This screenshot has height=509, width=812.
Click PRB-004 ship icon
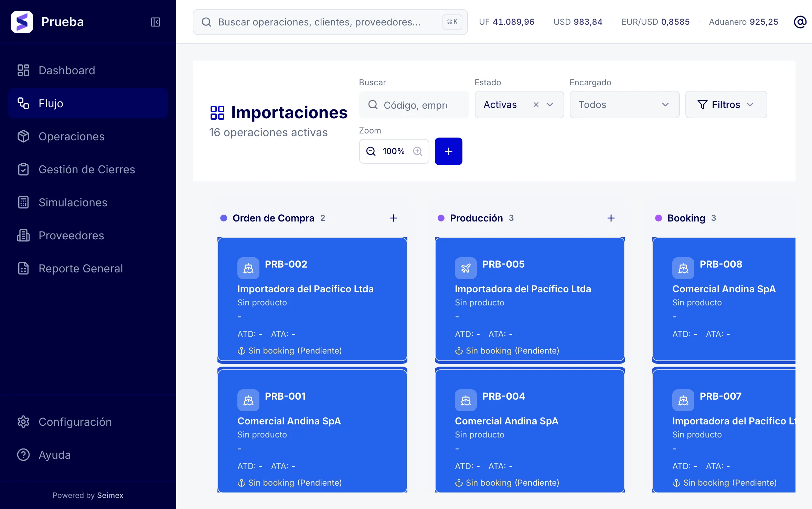click(x=466, y=400)
